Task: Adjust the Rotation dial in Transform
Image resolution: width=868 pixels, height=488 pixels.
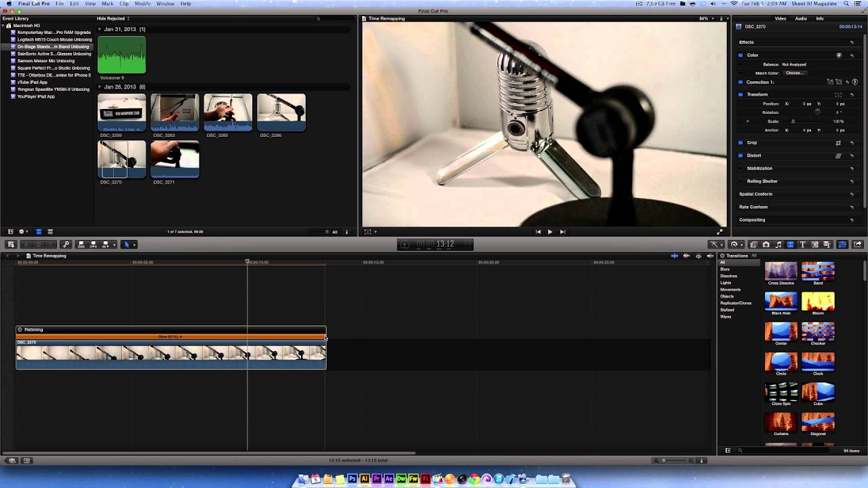Action: tap(818, 112)
